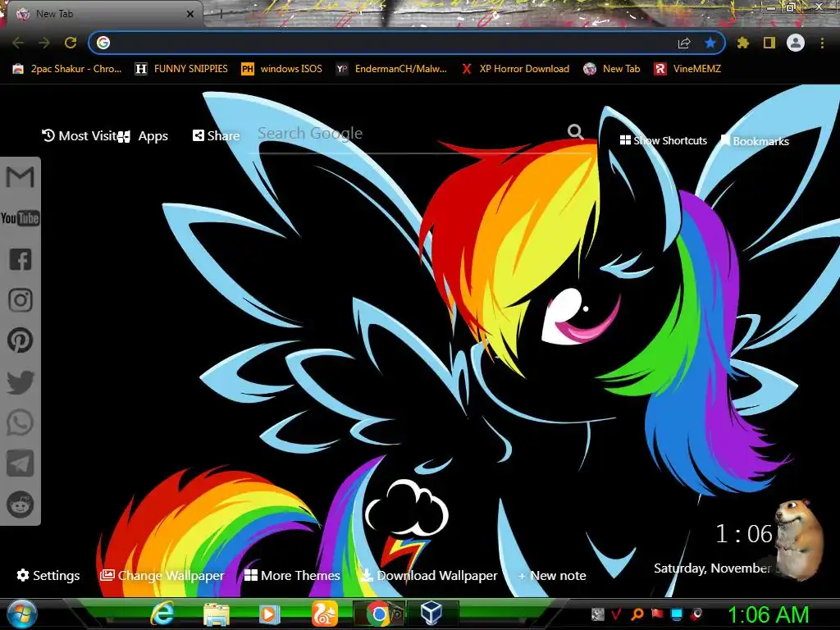The height and width of the screenshot is (630, 840).
Task: Open the Extensions puzzle icon
Action: click(x=742, y=43)
